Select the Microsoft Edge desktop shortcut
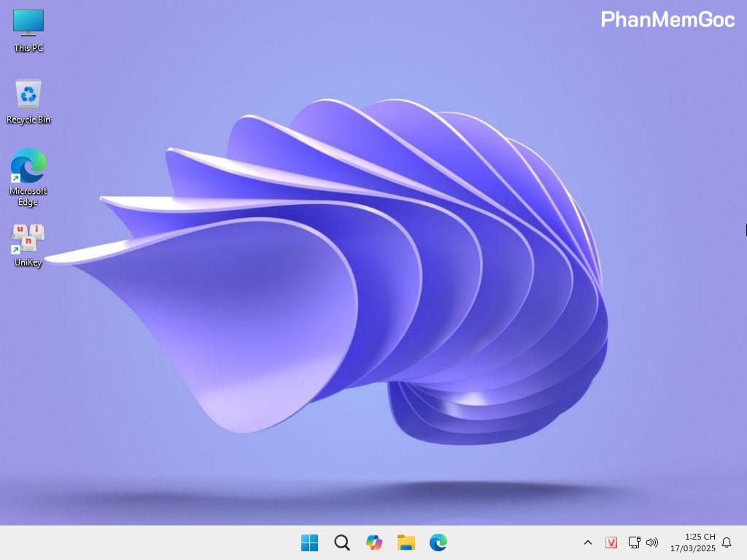 coord(28,166)
